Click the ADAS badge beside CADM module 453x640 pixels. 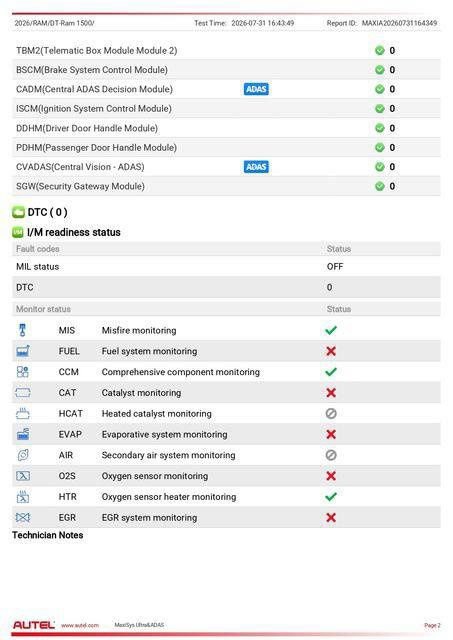(x=256, y=89)
